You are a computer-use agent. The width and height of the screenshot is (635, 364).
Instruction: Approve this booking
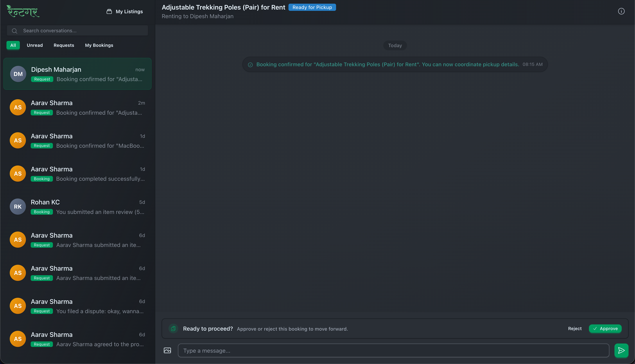[605, 329]
